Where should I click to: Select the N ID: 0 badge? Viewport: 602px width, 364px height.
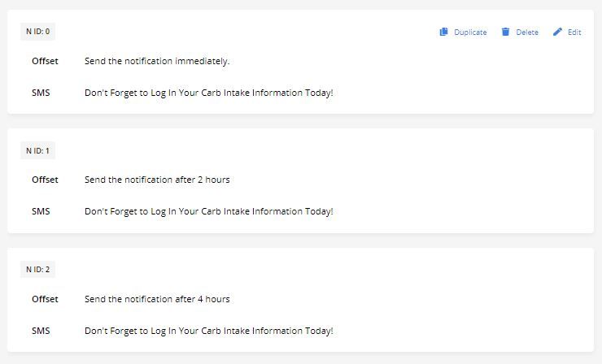(x=37, y=32)
